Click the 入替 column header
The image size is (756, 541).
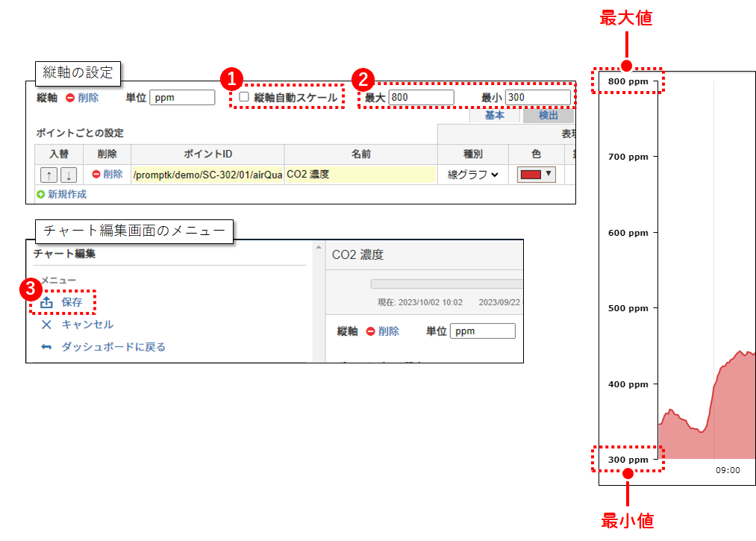tap(59, 154)
